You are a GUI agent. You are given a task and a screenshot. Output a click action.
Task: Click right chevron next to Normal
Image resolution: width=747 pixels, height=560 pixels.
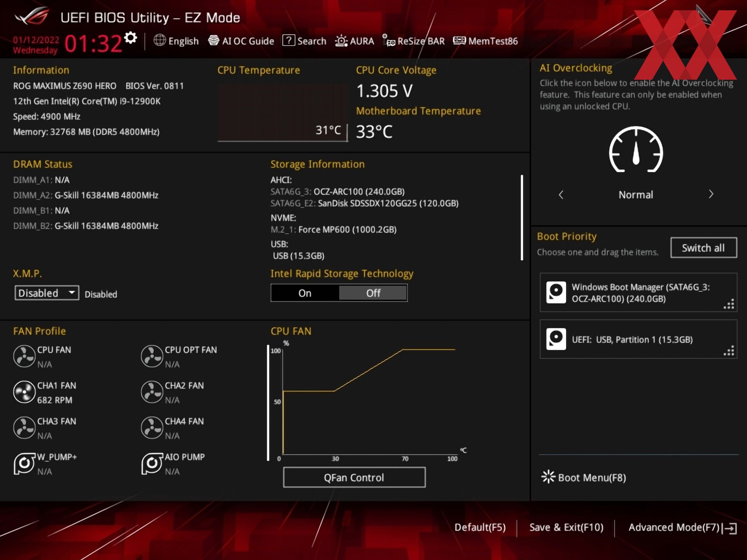tap(711, 194)
